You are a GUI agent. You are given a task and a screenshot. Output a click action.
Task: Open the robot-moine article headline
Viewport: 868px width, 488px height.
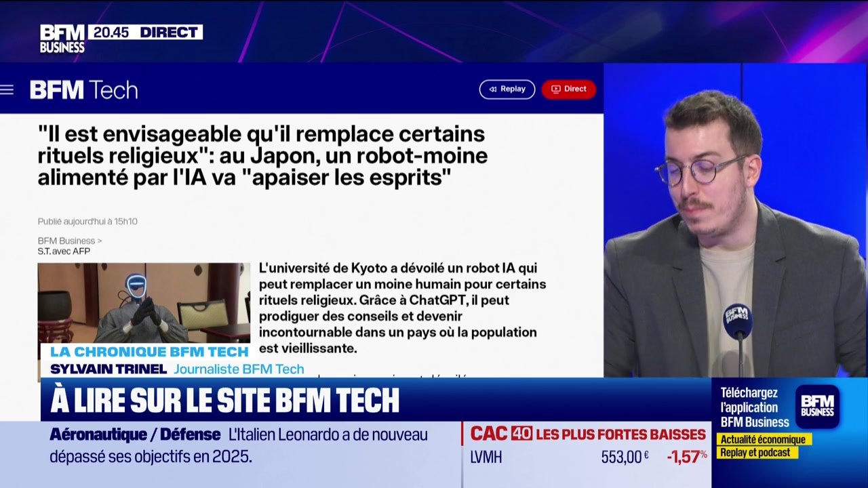(x=263, y=155)
